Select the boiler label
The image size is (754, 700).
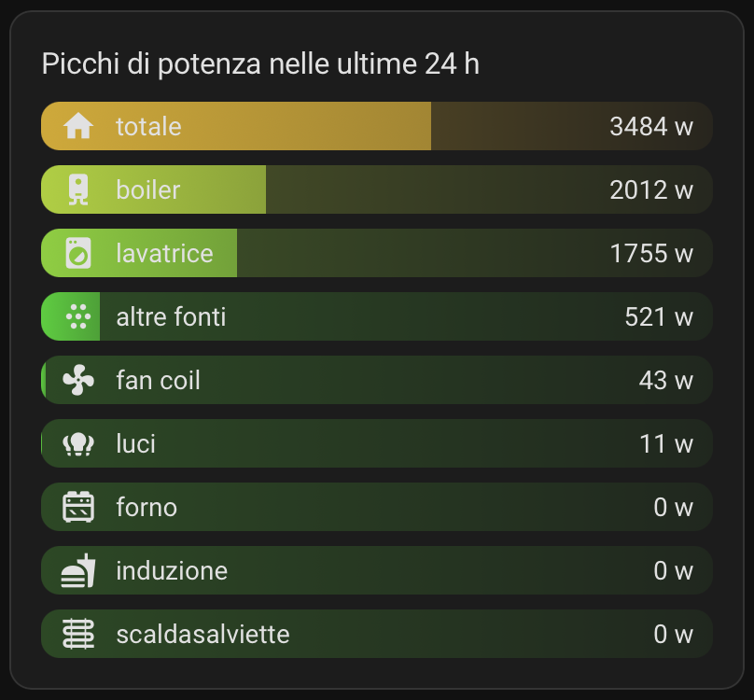pos(147,190)
